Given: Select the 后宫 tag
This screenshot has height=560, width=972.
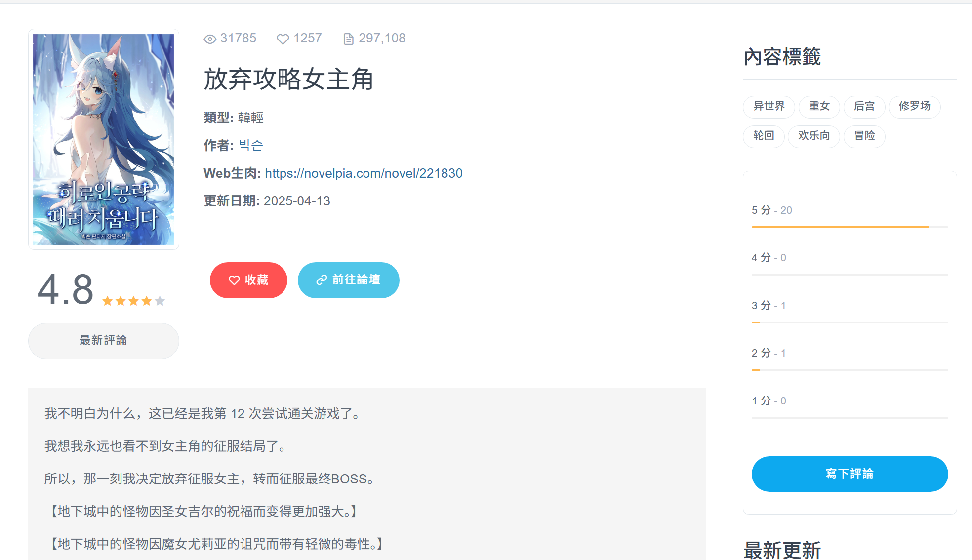Looking at the screenshot, I should (x=864, y=106).
